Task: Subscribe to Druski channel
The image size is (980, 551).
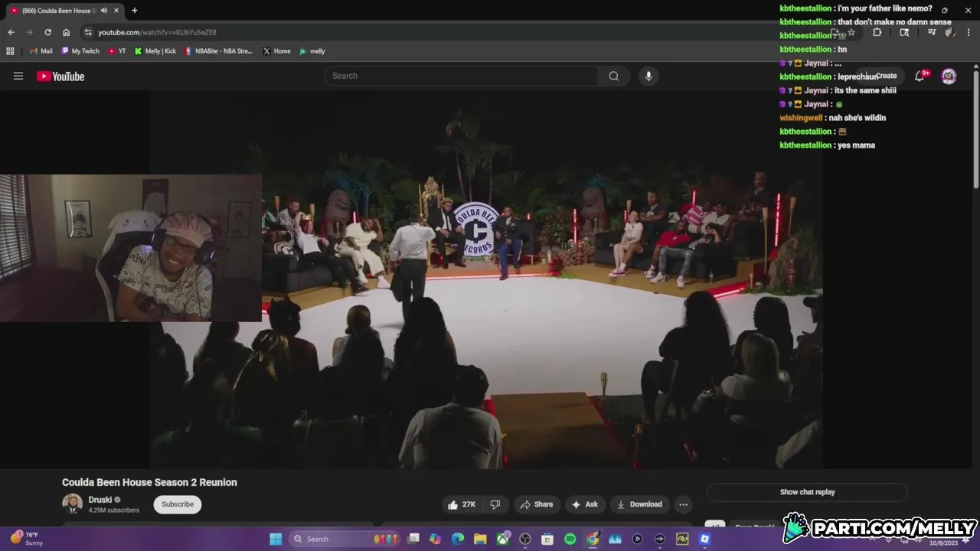Action: 178,504
